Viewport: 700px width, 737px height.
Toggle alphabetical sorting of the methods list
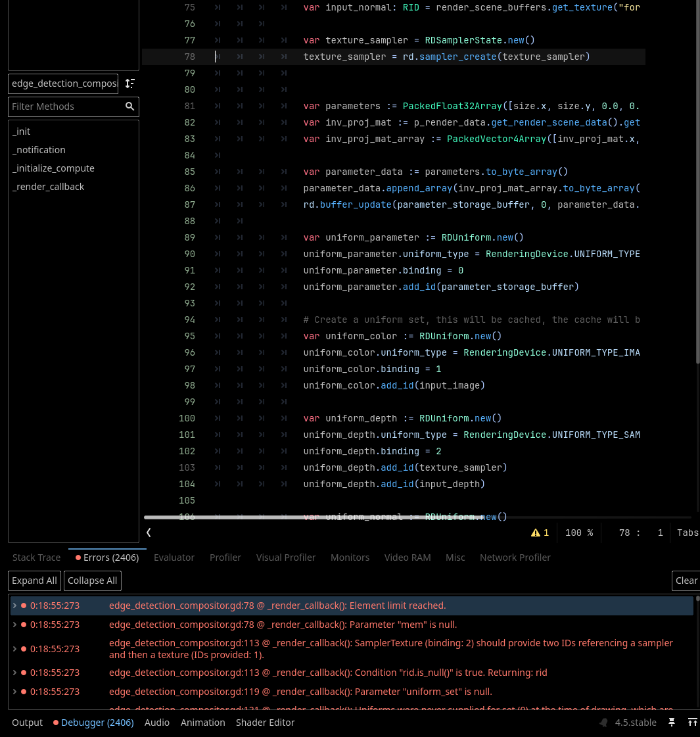pos(130,83)
